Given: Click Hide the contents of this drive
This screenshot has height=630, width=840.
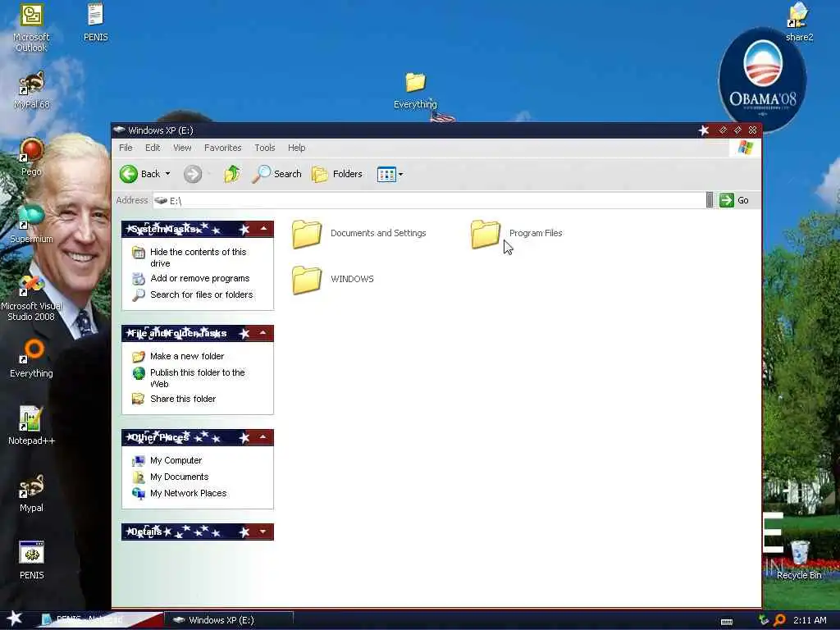Looking at the screenshot, I should [189, 258].
